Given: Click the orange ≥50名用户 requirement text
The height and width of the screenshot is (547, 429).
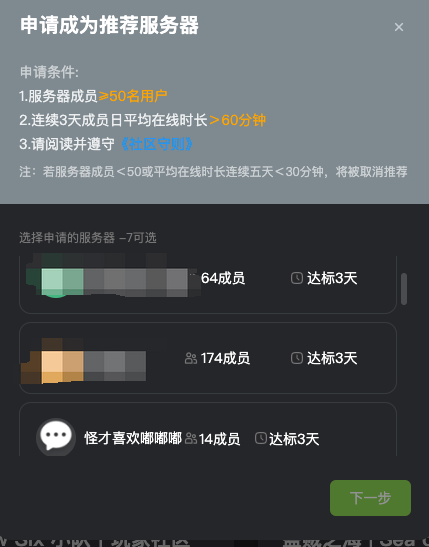Looking at the screenshot, I should coord(133,96).
